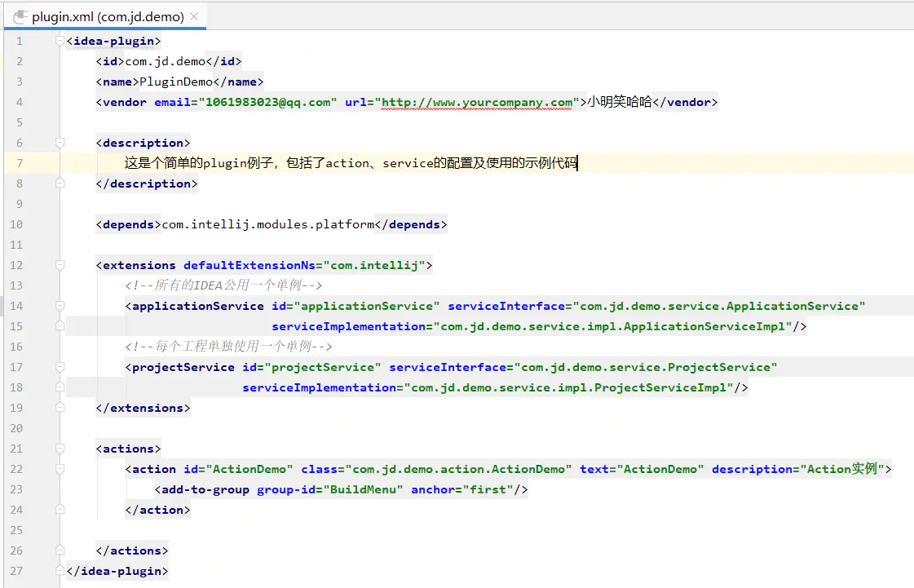Collapse the description tag fold marker
The height and width of the screenshot is (588, 914).
click(x=60, y=143)
